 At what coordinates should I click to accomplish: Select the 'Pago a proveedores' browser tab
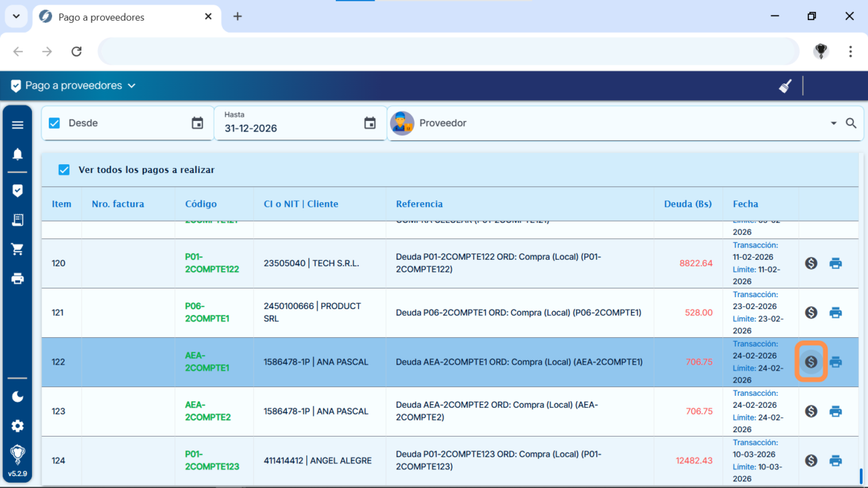[x=120, y=17]
